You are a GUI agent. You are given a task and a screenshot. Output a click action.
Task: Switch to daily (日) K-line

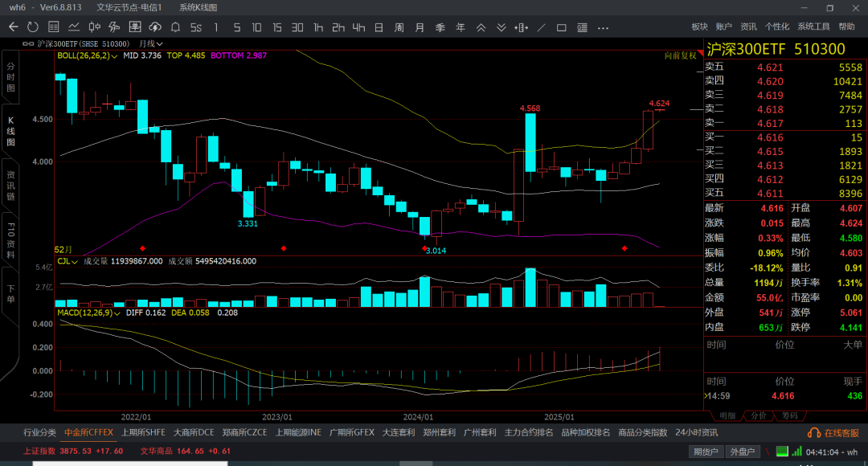point(379,27)
